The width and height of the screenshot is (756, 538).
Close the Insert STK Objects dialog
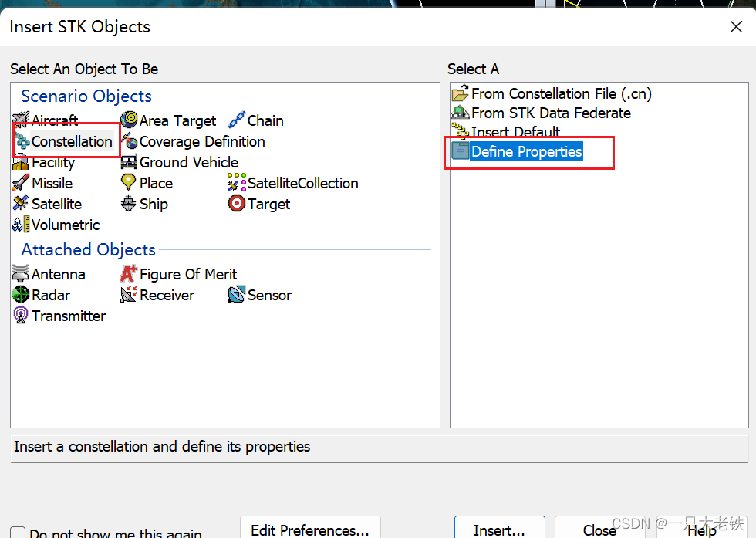tap(736, 26)
